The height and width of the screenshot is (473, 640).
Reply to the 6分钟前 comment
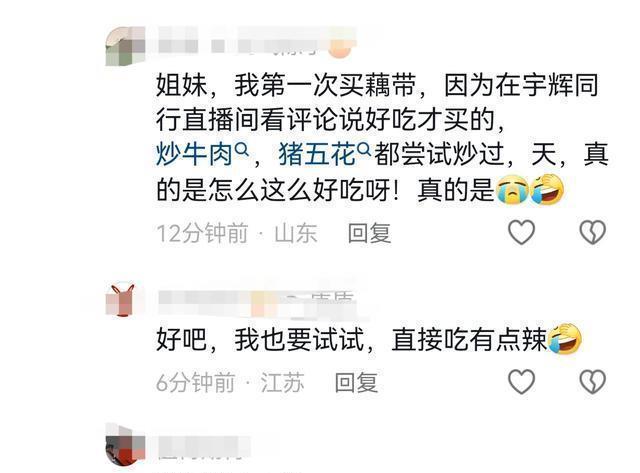pyautogui.click(x=356, y=382)
